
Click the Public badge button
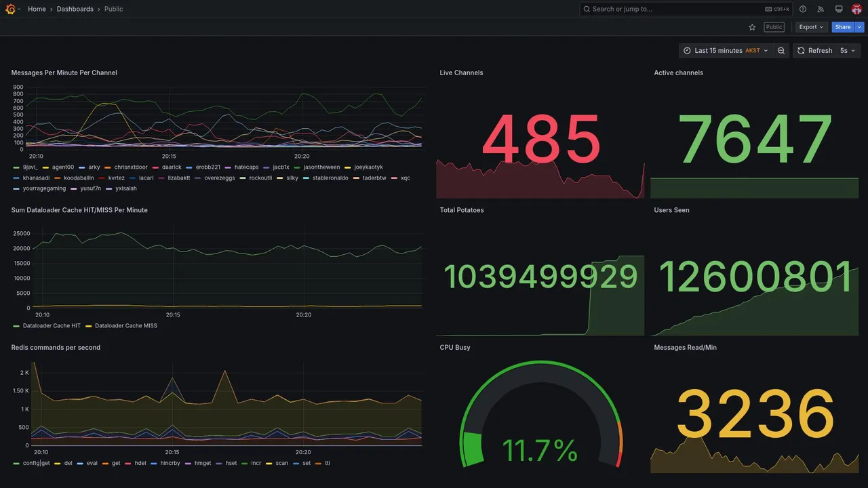pyautogui.click(x=774, y=27)
